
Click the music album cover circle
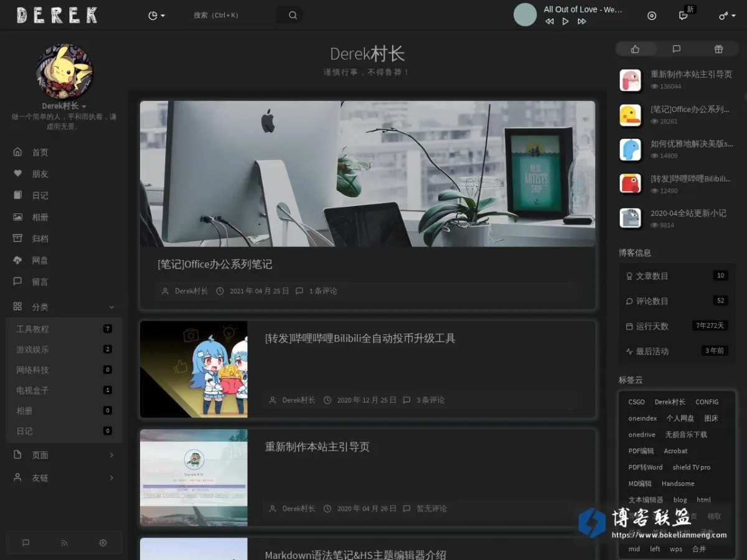pyautogui.click(x=525, y=15)
